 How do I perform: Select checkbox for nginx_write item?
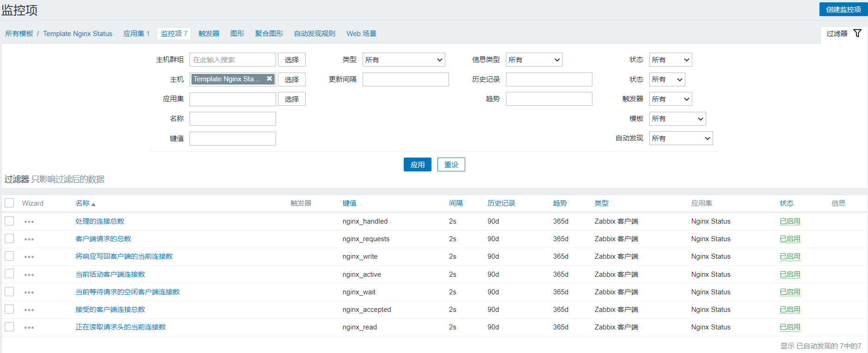point(9,256)
